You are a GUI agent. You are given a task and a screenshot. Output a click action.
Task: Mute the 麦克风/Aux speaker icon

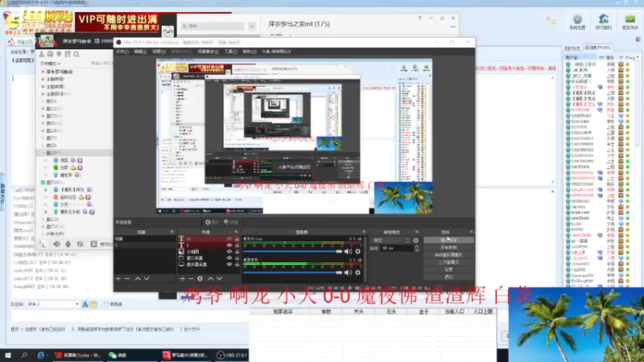coord(348,251)
